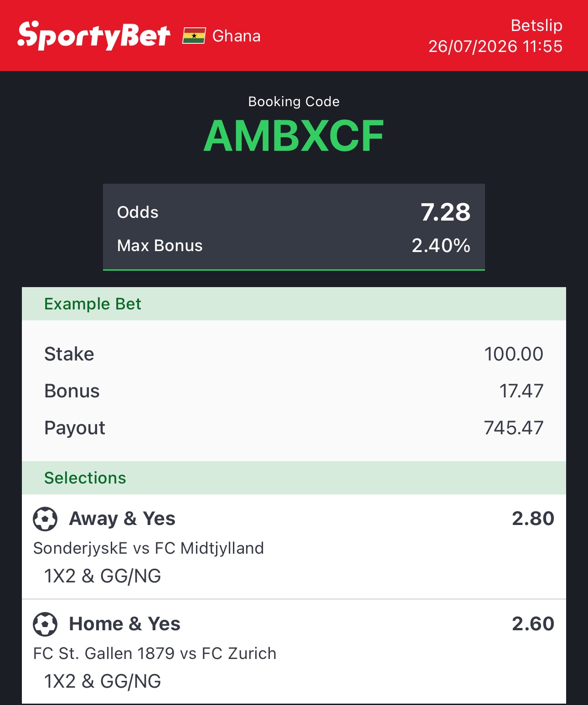
Task: Click the 2.80 odds on first selection
Action: (533, 519)
